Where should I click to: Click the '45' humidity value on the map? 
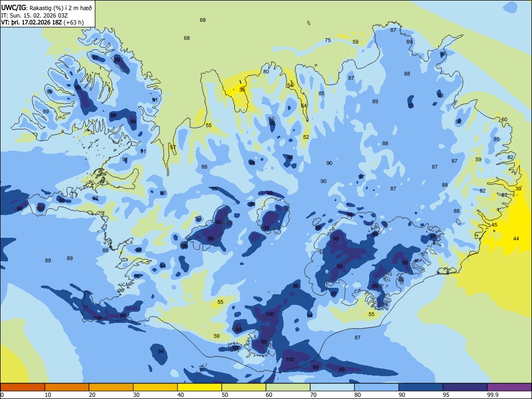pos(494,225)
